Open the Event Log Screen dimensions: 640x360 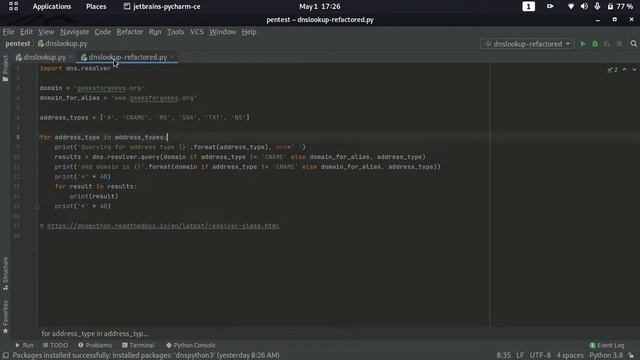(607, 345)
